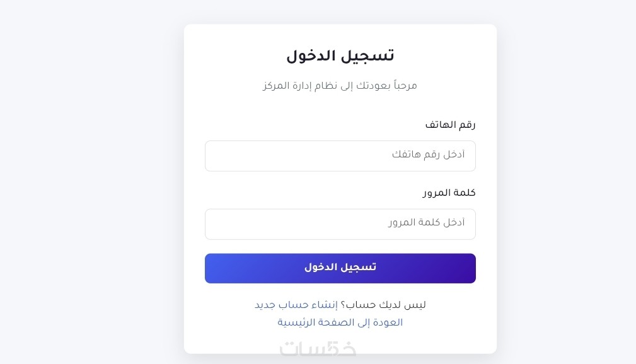Screen dimensions: 636x364
Task: Click the أدخل رقم هاتفك placeholder
Action: 428,154
